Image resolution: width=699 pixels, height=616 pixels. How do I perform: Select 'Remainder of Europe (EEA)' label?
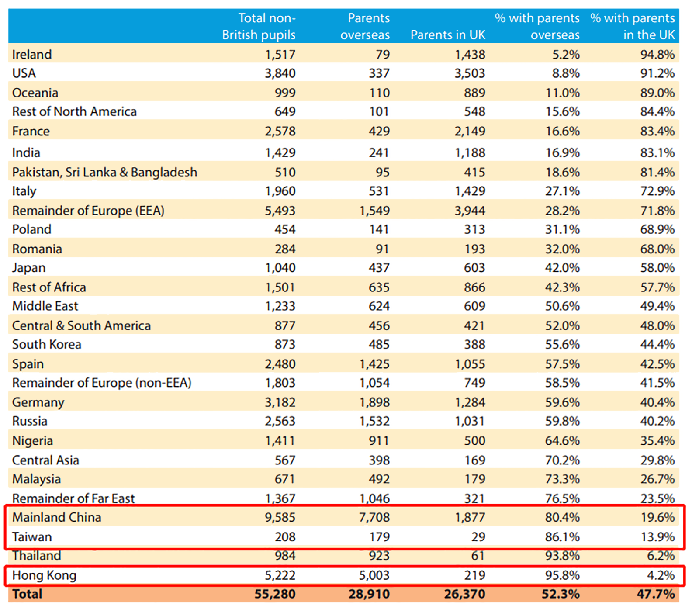[88, 211]
